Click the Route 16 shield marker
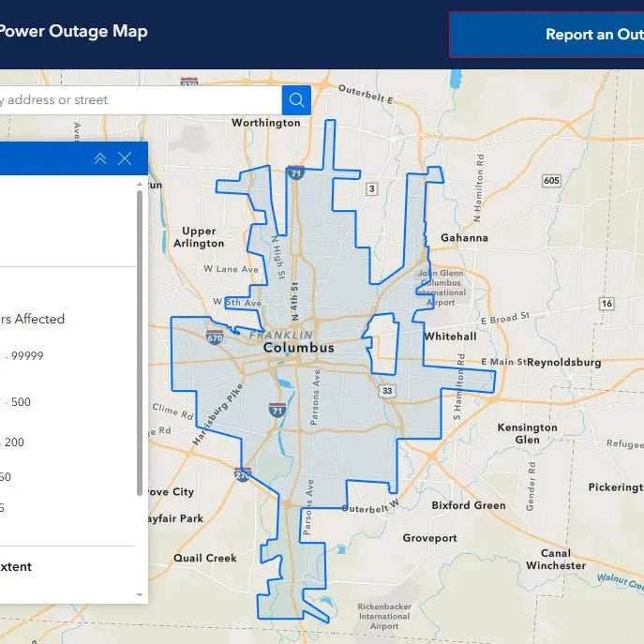The image size is (644, 644). (x=607, y=304)
